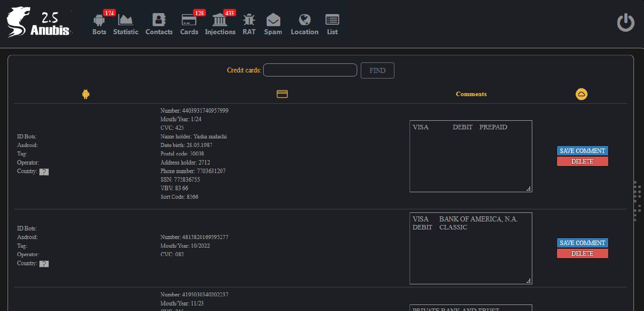Open the Bots section icon

[x=99, y=20]
